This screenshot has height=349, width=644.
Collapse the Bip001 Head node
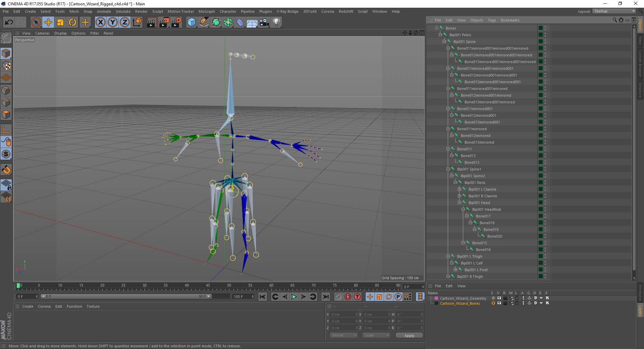point(459,202)
